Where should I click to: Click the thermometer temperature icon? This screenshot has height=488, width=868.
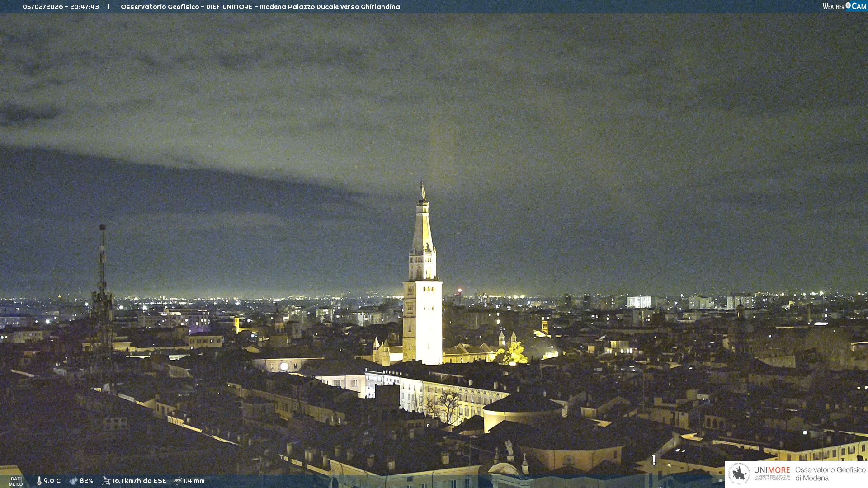pyautogui.click(x=39, y=481)
